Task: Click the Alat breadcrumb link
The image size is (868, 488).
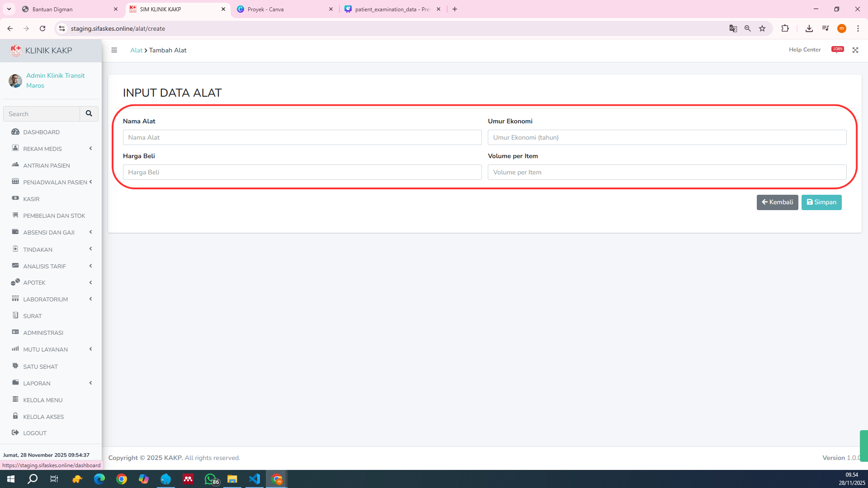Action: [136, 50]
